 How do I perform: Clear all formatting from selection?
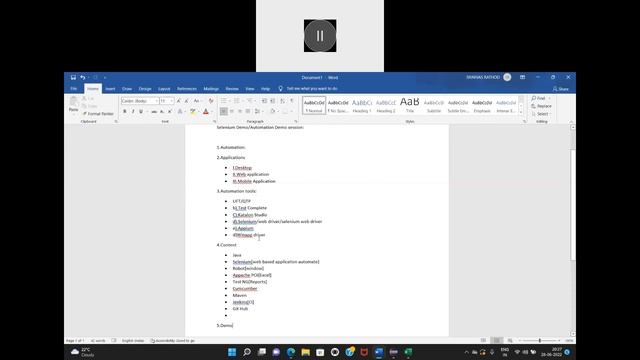click(x=211, y=101)
